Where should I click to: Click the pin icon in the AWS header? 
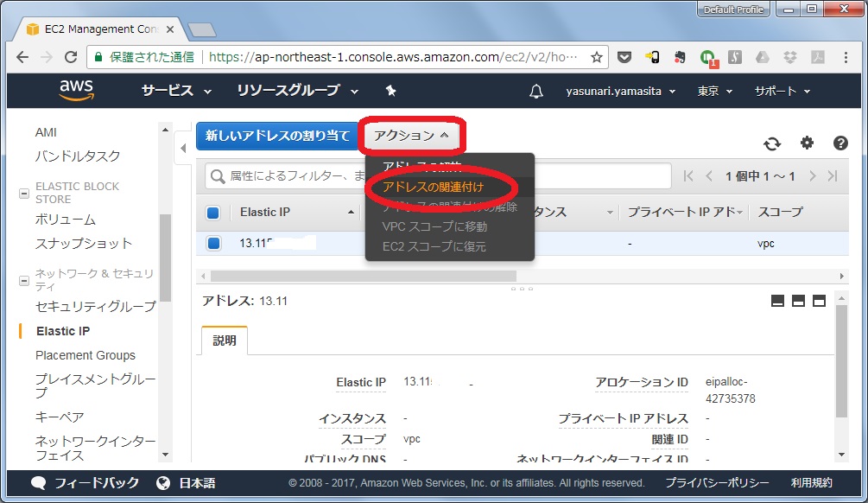point(391,91)
